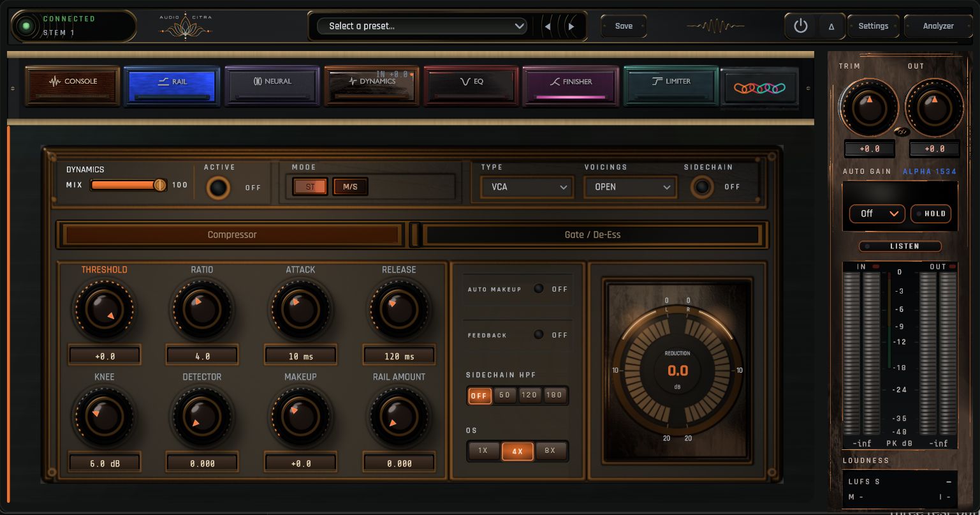Screen dimensions: 980x515
Task: Open the VOICINGS dropdown set to OPEN
Action: tap(629, 187)
